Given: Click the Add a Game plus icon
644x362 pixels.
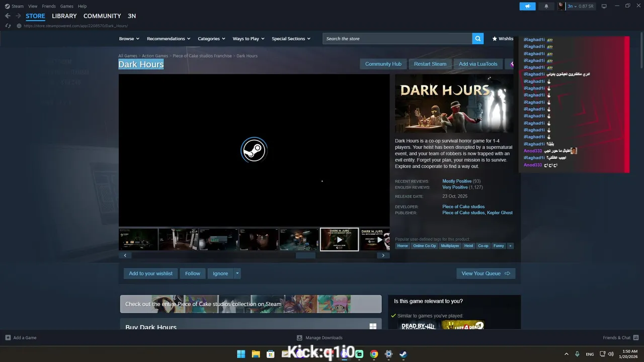Looking at the screenshot, I should (x=8, y=338).
